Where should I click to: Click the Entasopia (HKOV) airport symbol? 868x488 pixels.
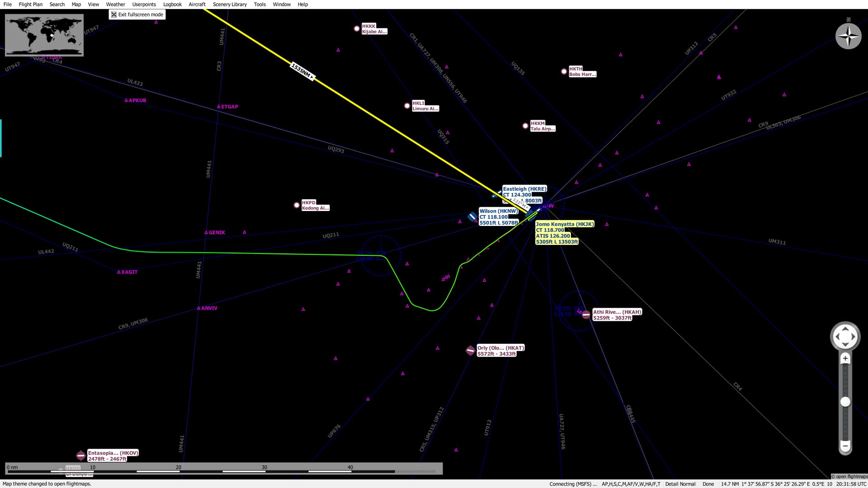[x=81, y=455]
